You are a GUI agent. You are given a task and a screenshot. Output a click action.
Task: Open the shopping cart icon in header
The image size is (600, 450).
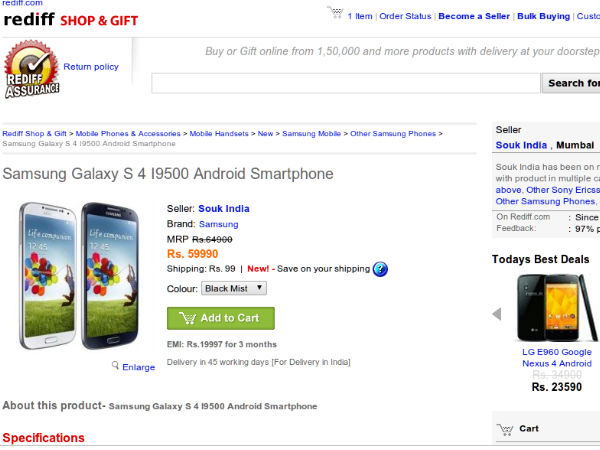point(334,14)
